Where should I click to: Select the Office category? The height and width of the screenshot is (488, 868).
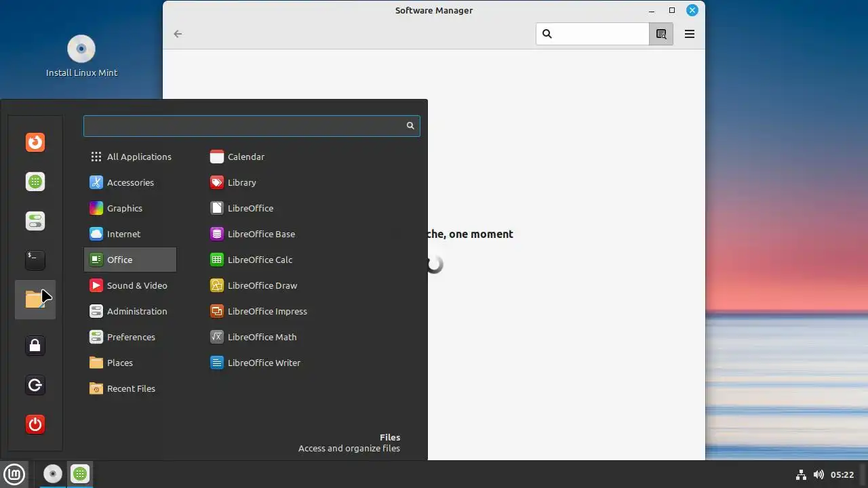pos(130,260)
